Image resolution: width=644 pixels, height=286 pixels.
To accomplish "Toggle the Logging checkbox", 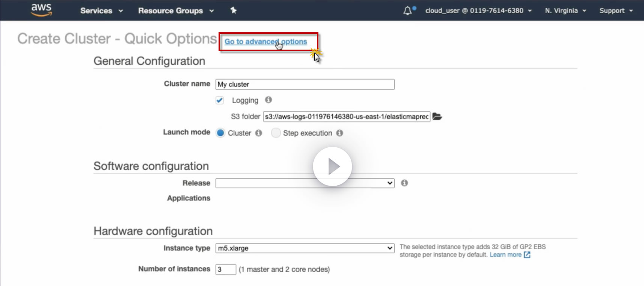I will pyautogui.click(x=220, y=100).
